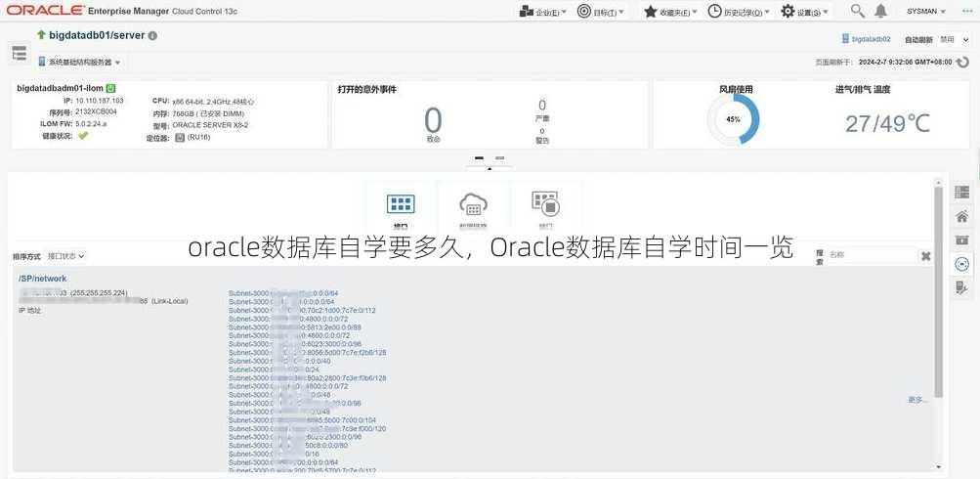Click the scrollbar up arrow
The image size is (980, 479).
[938, 181]
